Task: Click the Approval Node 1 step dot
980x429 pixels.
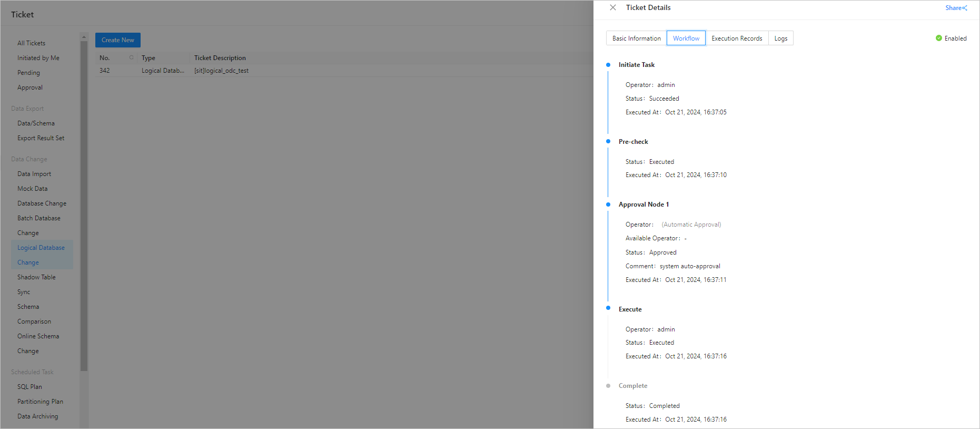Action: 608,204
